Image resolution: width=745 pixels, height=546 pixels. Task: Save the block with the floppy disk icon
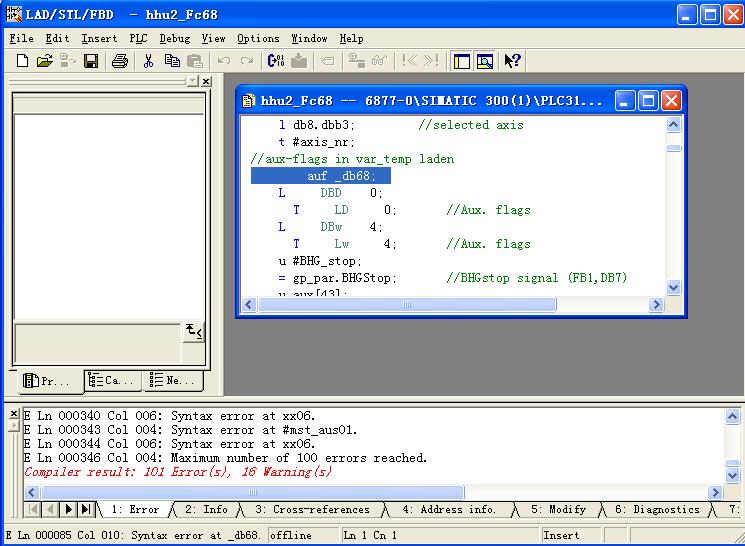[91, 61]
